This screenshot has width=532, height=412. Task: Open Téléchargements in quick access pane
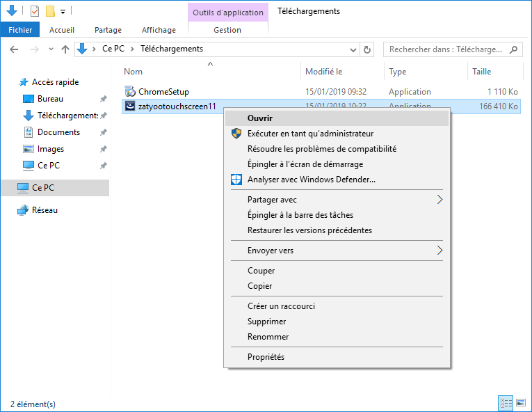(67, 116)
